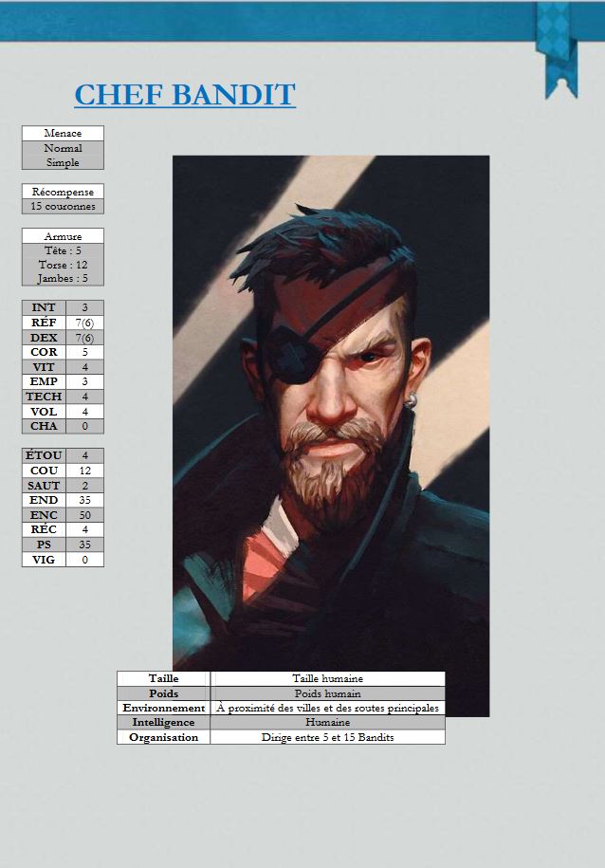605x868 pixels.
Task: Select the 'À proximité des villes' cell
Action: point(328,708)
